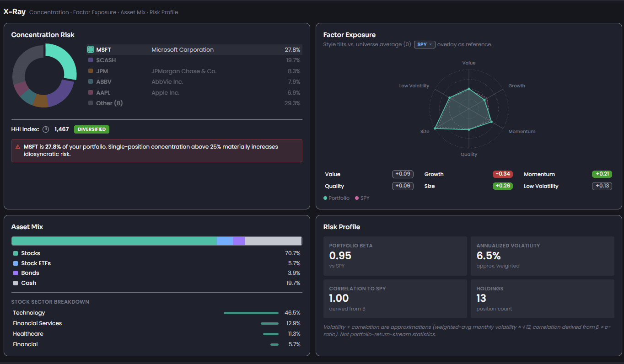Image resolution: width=624 pixels, height=364 pixels.
Task: Click the Financial Services sector label
Action: click(x=38, y=323)
